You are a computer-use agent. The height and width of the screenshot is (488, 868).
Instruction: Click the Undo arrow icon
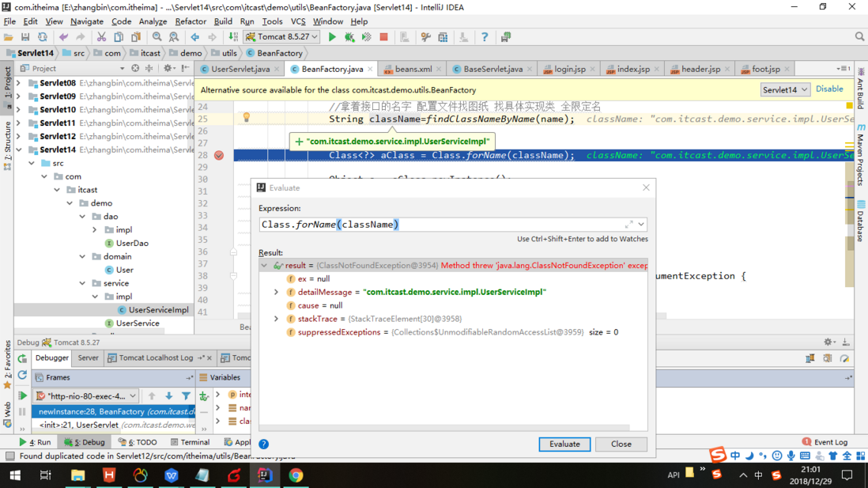pyautogui.click(x=63, y=37)
